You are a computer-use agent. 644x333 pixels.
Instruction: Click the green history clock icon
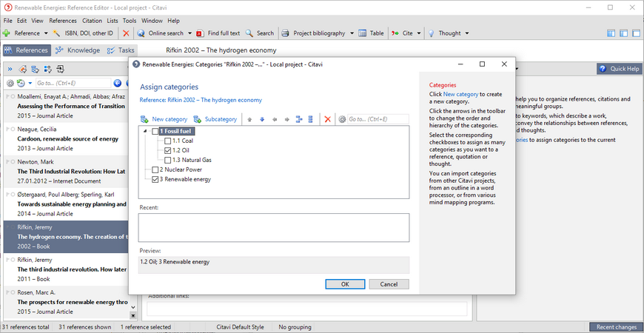pyautogui.click(x=21, y=84)
